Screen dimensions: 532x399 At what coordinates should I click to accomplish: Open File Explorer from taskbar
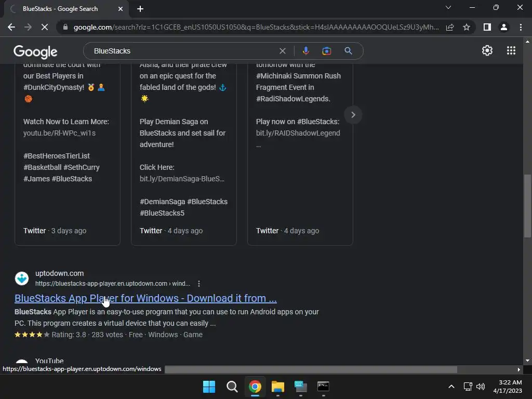[x=277, y=387]
